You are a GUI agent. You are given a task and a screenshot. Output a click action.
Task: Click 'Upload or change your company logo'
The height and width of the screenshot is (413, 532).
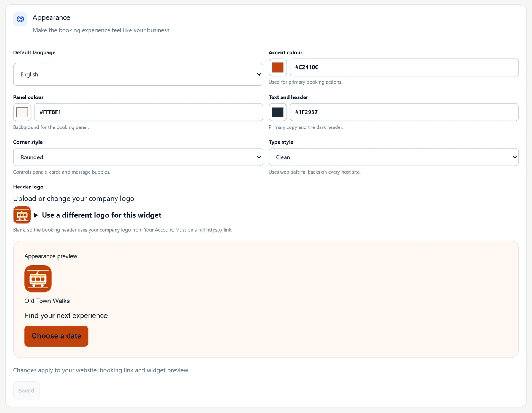point(74,198)
